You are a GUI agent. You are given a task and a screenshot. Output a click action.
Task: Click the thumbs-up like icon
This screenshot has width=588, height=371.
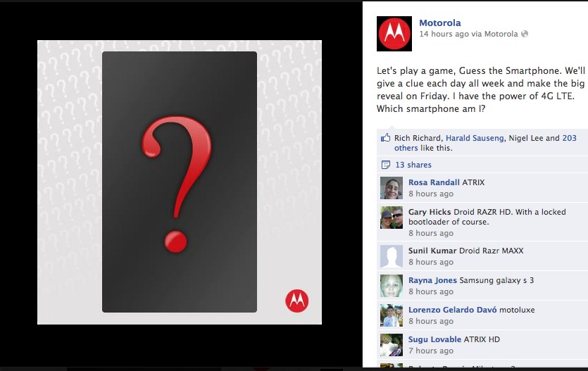[x=385, y=137]
